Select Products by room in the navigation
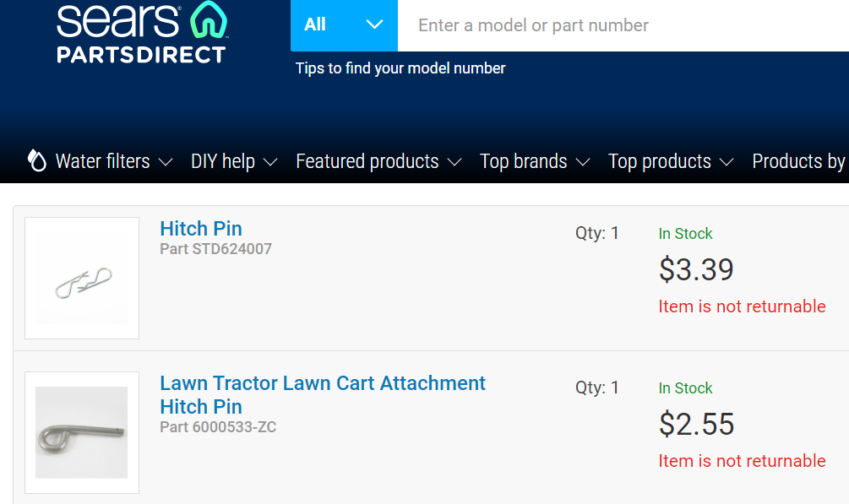 coord(799,160)
